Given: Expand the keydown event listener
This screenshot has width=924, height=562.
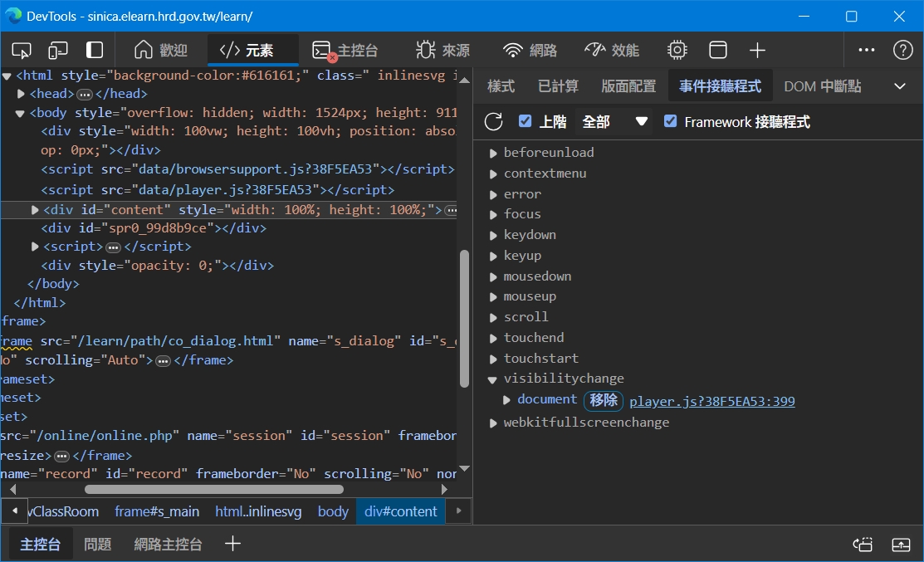Looking at the screenshot, I should [x=493, y=235].
